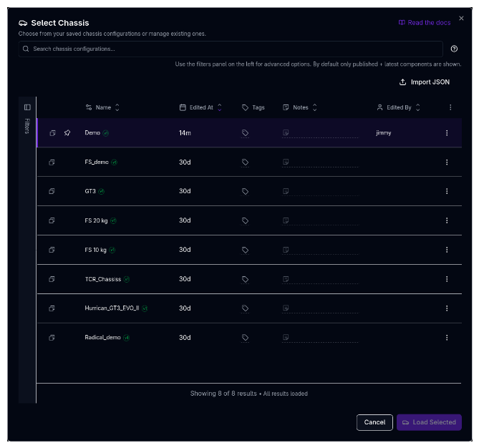The width and height of the screenshot is (479, 448).
Task: Open the actions menu for FS 10 kg row
Action: point(447,250)
